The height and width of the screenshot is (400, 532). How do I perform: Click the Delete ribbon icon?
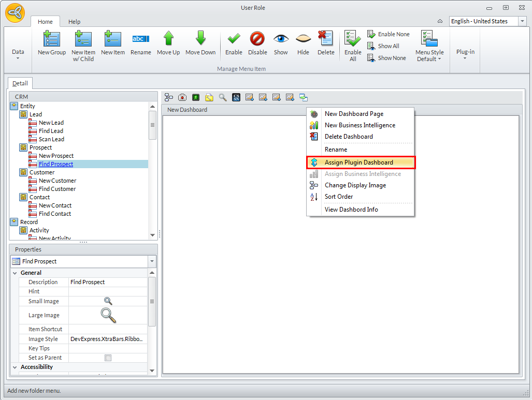pos(326,40)
